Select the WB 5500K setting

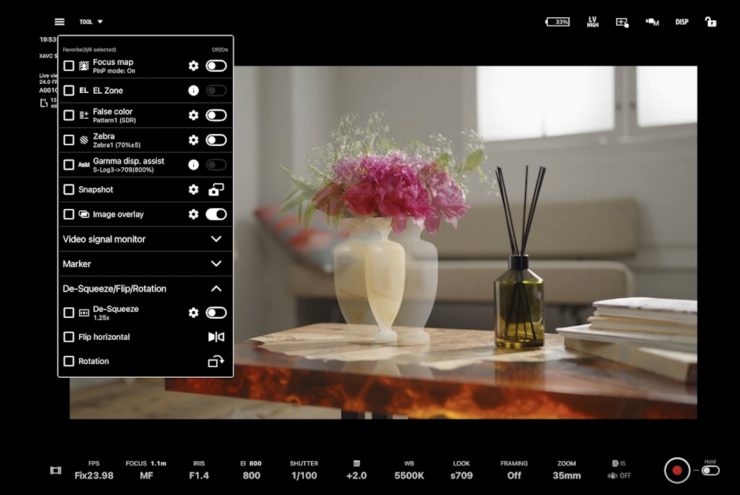click(409, 471)
